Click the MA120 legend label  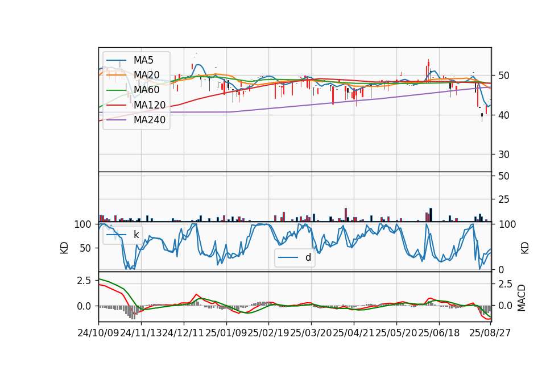pos(150,105)
